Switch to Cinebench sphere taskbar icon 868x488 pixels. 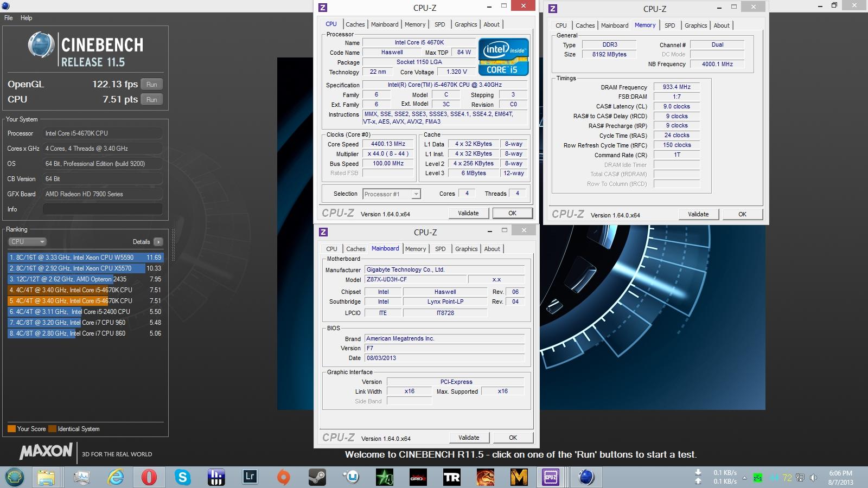tap(586, 477)
